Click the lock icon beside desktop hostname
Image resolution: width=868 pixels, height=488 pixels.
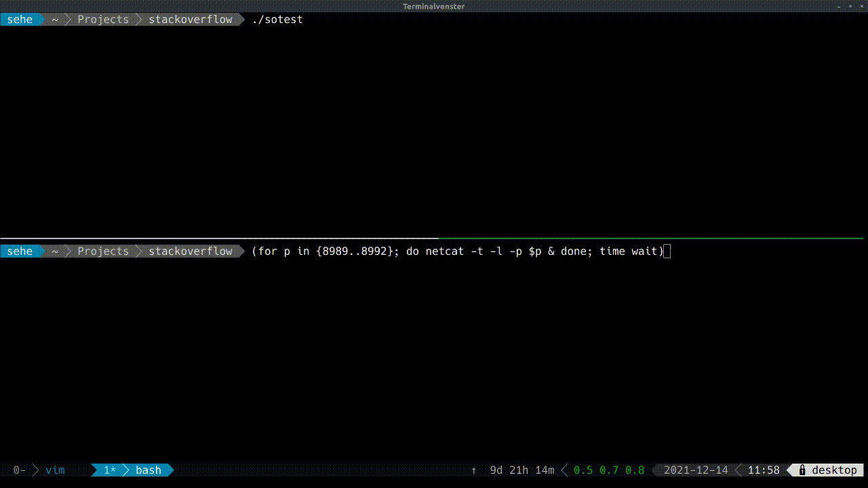(803, 470)
